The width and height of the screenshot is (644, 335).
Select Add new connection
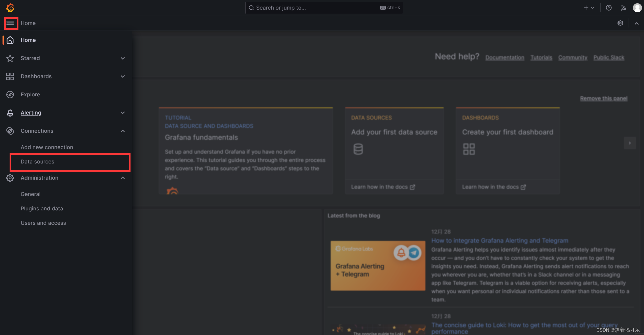[47, 147]
